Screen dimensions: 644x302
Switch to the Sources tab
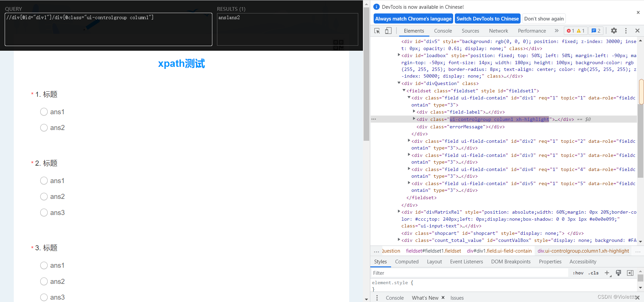470,31
